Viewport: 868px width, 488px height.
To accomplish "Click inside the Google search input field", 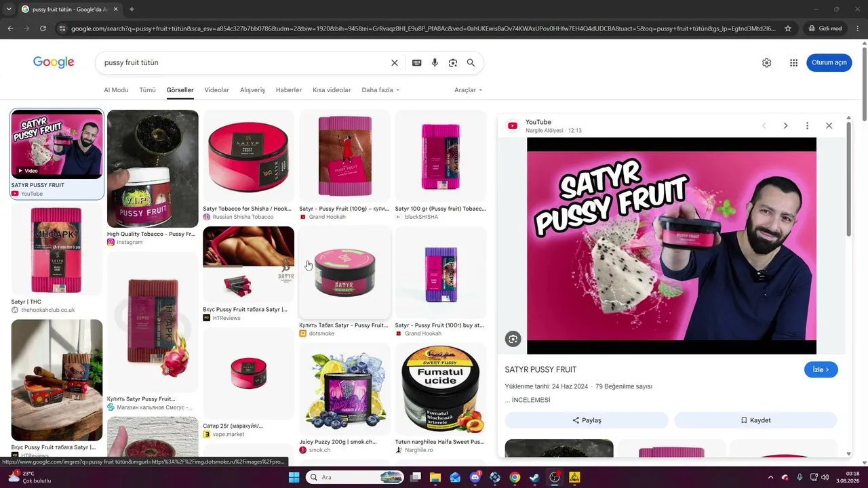I will pos(244,62).
